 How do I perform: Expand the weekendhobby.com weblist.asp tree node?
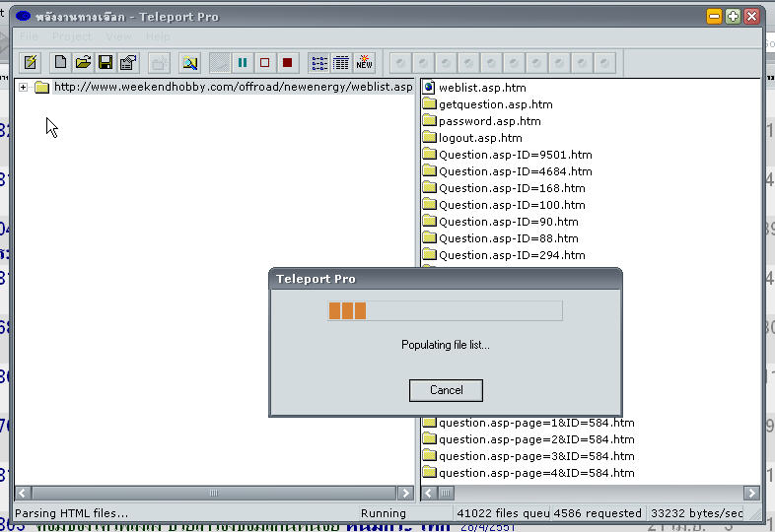(23, 88)
